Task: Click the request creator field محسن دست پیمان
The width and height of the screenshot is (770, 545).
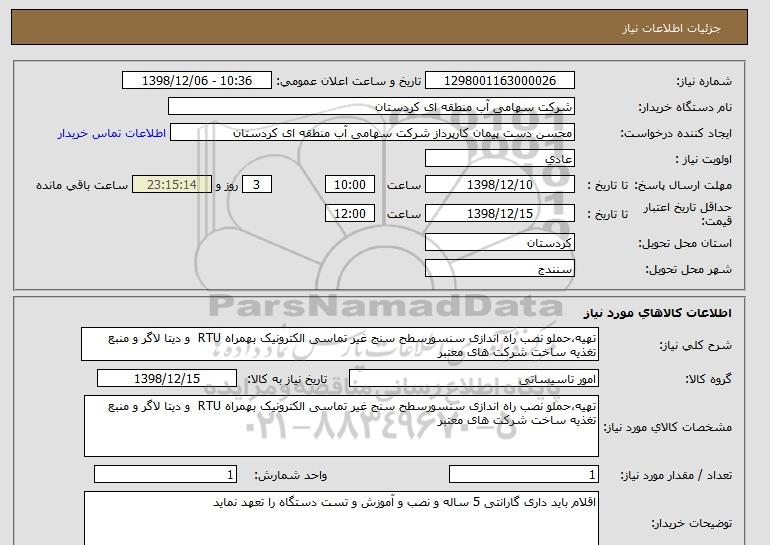Action: (372, 133)
